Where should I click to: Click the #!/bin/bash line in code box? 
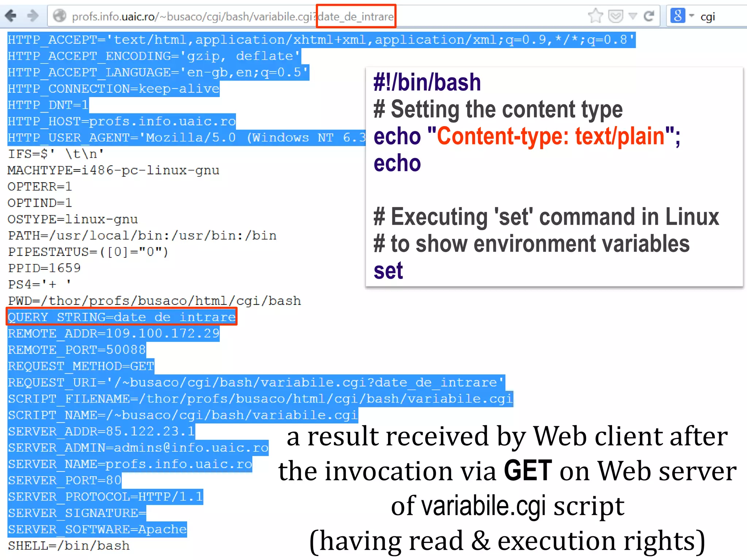click(x=427, y=82)
